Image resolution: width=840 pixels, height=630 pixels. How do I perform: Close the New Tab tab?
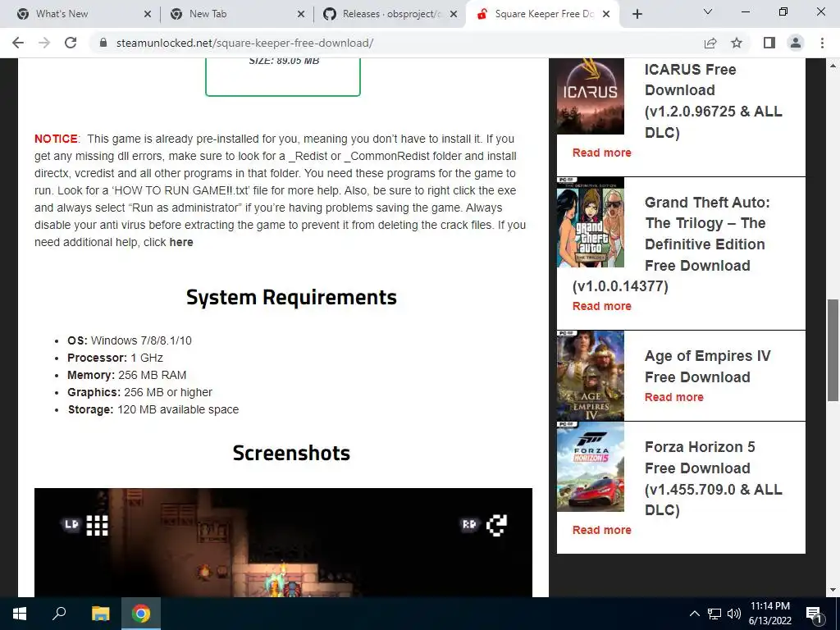(x=301, y=15)
